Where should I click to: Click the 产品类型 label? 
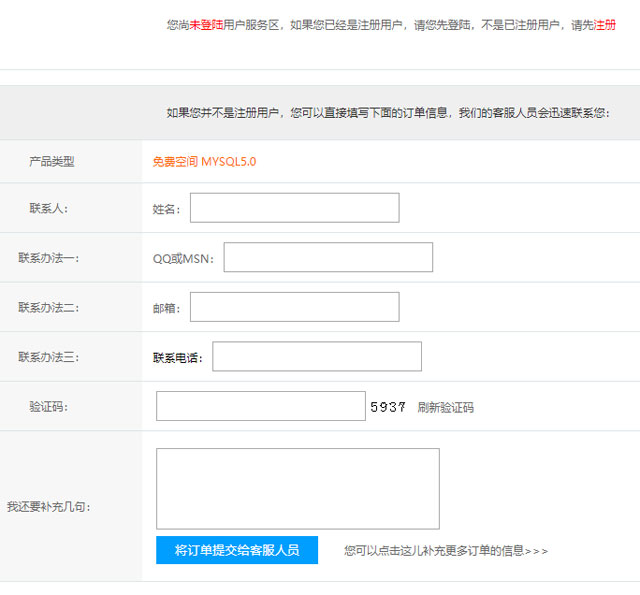click(52, 162)
